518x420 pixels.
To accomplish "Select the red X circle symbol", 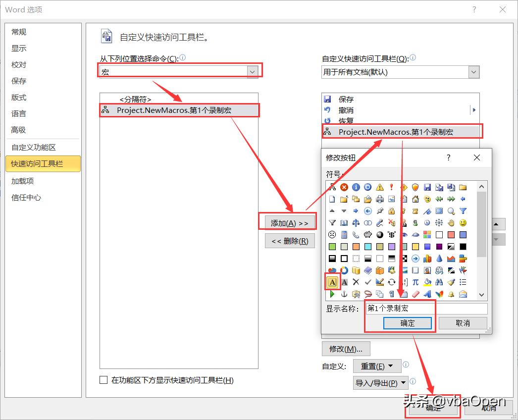I will coord(344,187).
